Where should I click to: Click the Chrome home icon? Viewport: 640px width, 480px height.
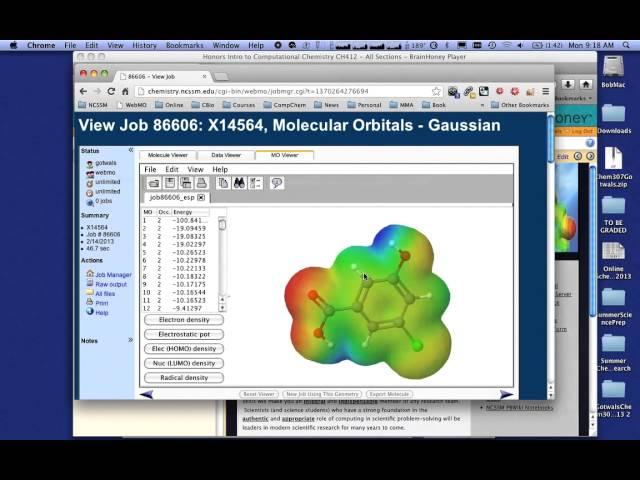tap(125, 91)
